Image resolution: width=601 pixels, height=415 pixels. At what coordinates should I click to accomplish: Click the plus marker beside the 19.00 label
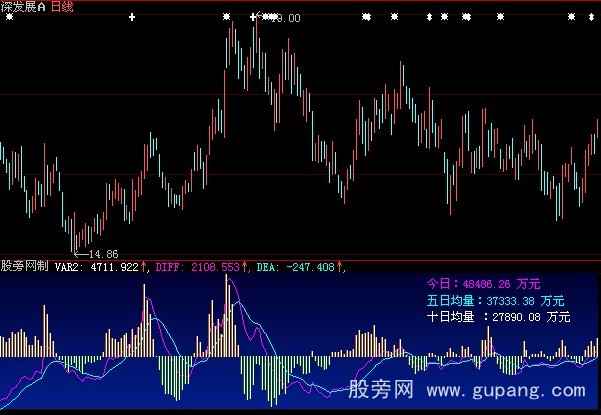coord(253,17)
